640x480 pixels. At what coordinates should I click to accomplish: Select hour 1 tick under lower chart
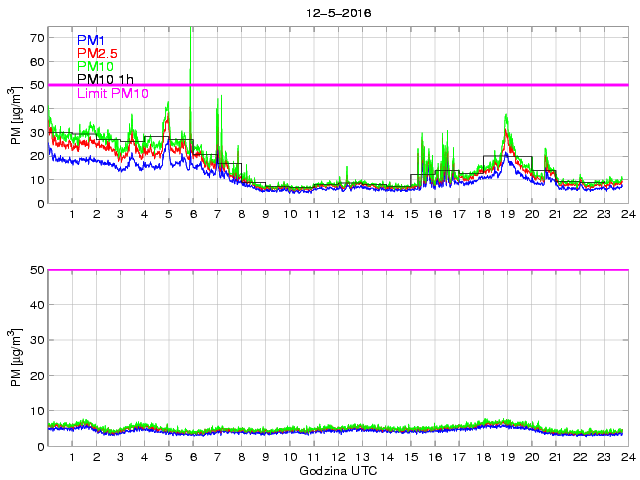coord(73,458)
